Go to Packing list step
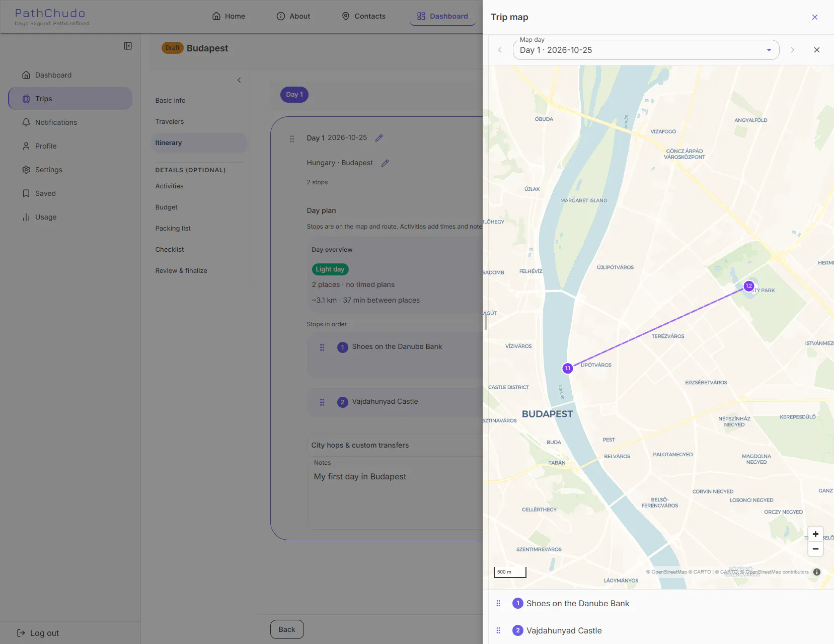 tap(199, 229)
